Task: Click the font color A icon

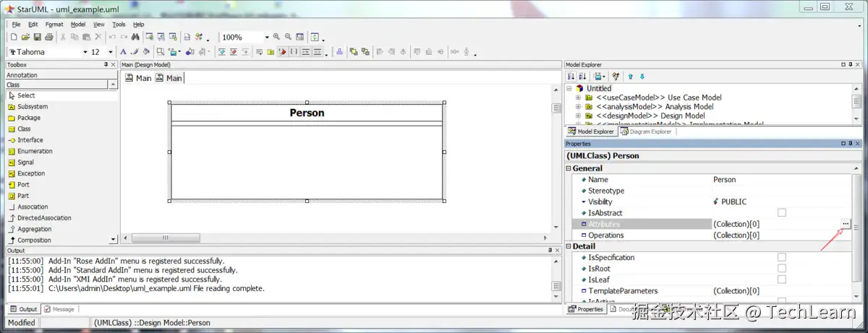Action: click(123, 52)
